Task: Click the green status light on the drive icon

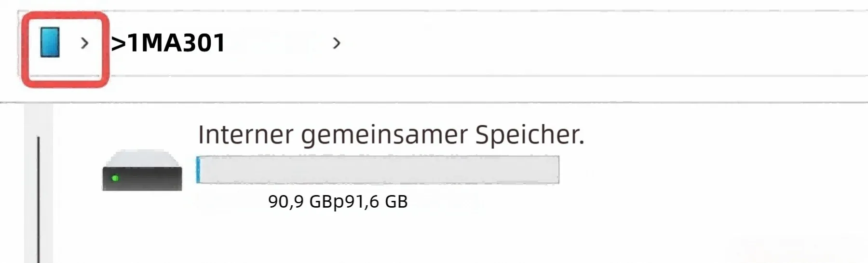Action: (115, 178)
